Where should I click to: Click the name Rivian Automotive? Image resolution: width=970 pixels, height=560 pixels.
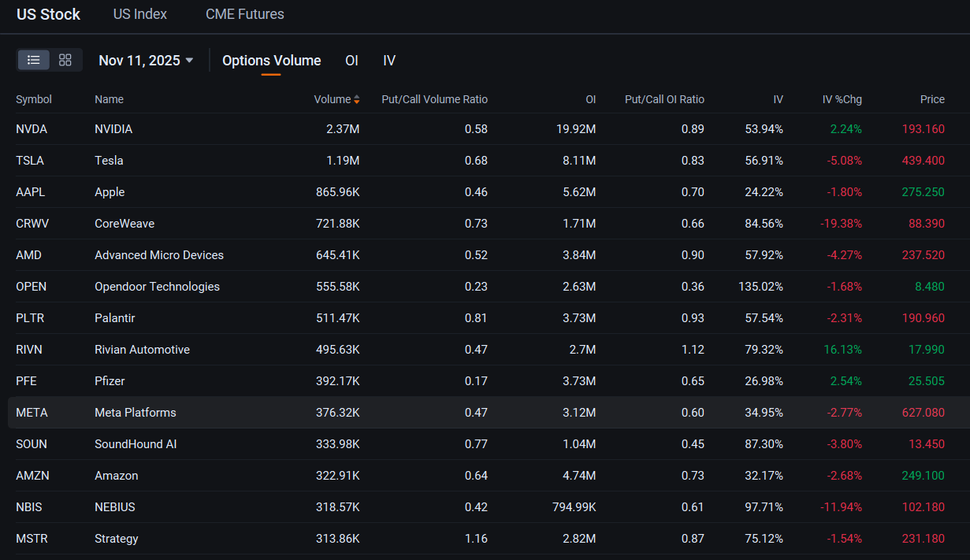pyautogui.click(x=142, y=350)
